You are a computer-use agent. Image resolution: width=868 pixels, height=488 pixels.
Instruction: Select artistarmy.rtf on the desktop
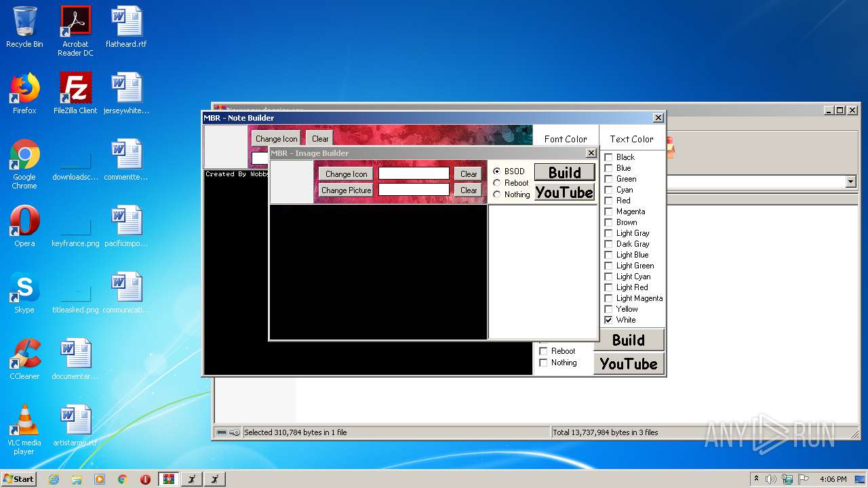click(75, 426)
